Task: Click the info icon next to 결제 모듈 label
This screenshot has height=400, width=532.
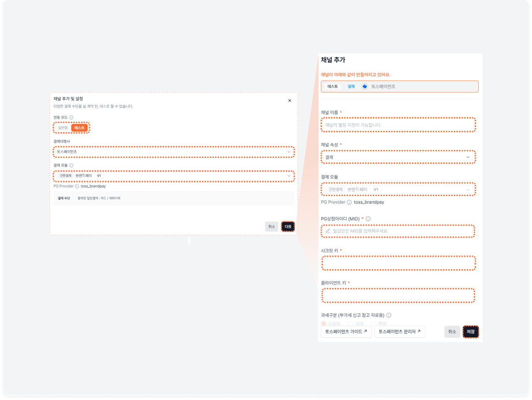Action: 71,165
